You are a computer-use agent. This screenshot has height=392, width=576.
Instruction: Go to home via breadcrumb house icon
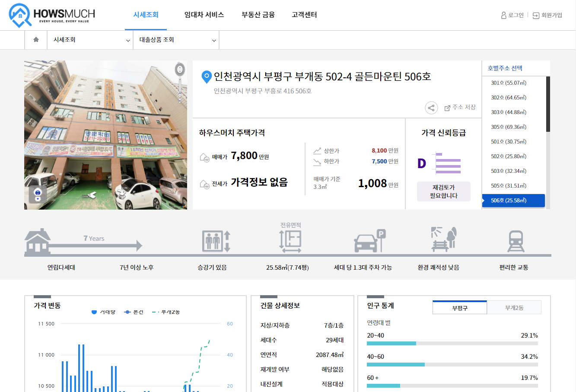click(x=36, y=40)
